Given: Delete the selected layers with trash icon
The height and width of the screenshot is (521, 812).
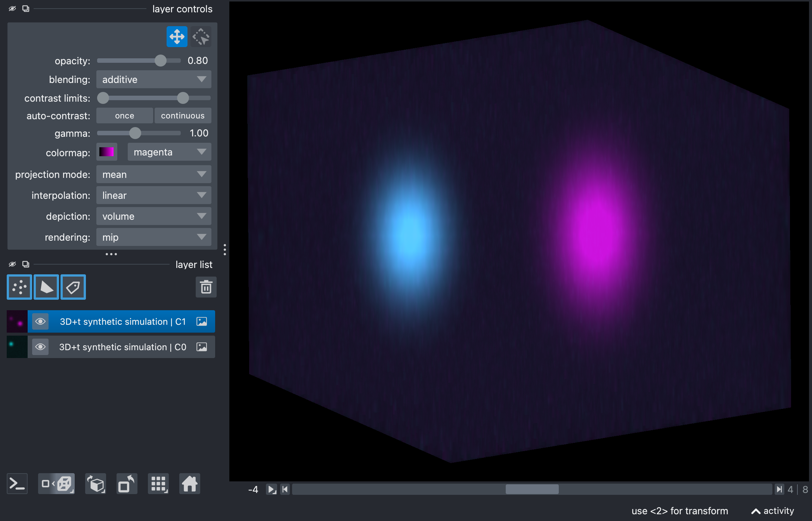Looking at the screenshot, I should point(206,287).
